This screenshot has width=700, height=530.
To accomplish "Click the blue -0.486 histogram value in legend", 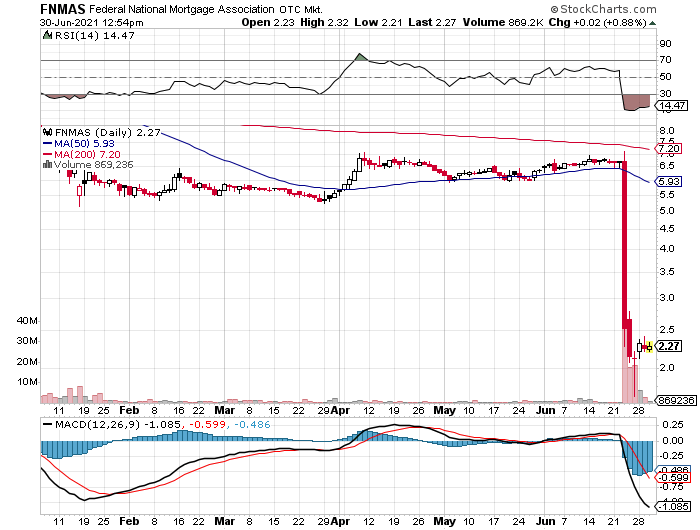I will click(x=252, y=425).
